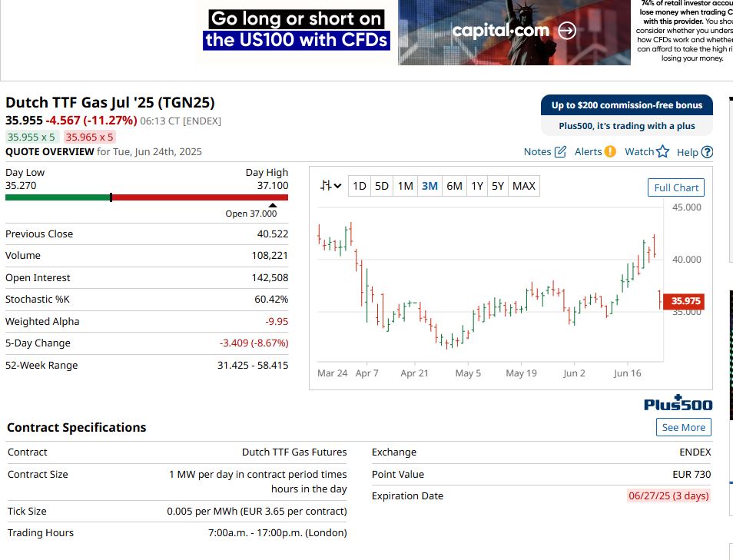The height and width of the screenshot is (560, 733).
Task: Select the 3M chart period
Action: (430, 186)
